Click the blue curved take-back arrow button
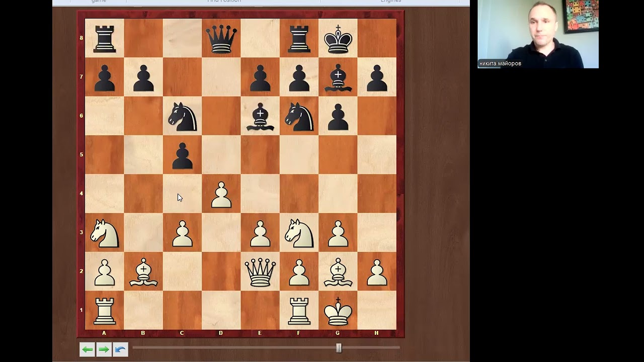 coord(120,349)
